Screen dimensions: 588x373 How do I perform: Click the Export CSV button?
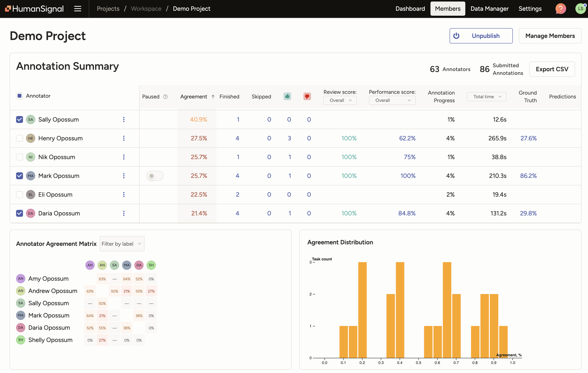[x=552, y=69]
